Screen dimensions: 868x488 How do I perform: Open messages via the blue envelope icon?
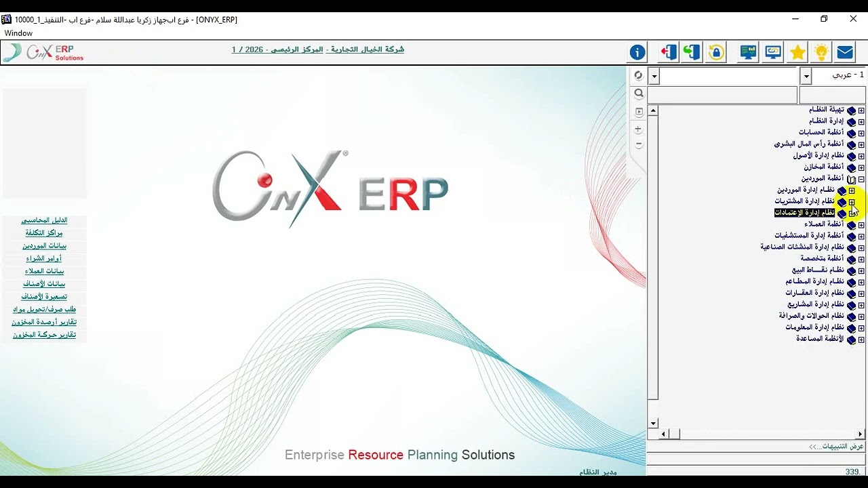[845, 52]
